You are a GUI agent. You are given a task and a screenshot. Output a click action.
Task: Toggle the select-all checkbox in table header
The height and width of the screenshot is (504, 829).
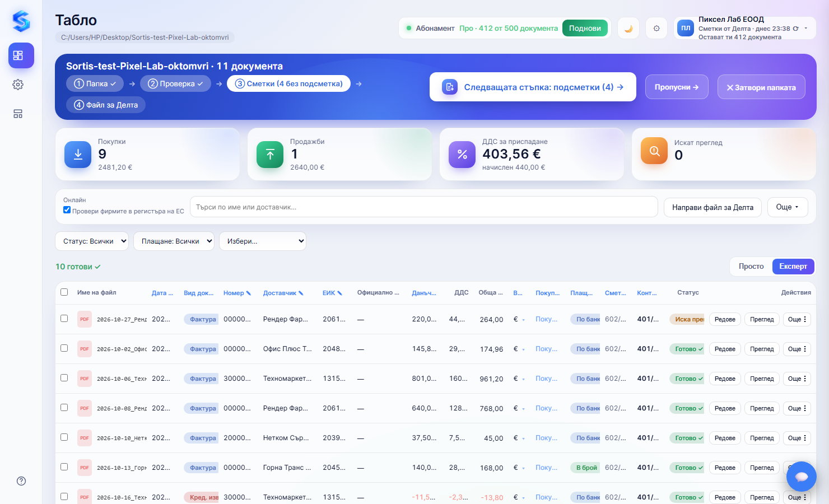coord(64,292)
